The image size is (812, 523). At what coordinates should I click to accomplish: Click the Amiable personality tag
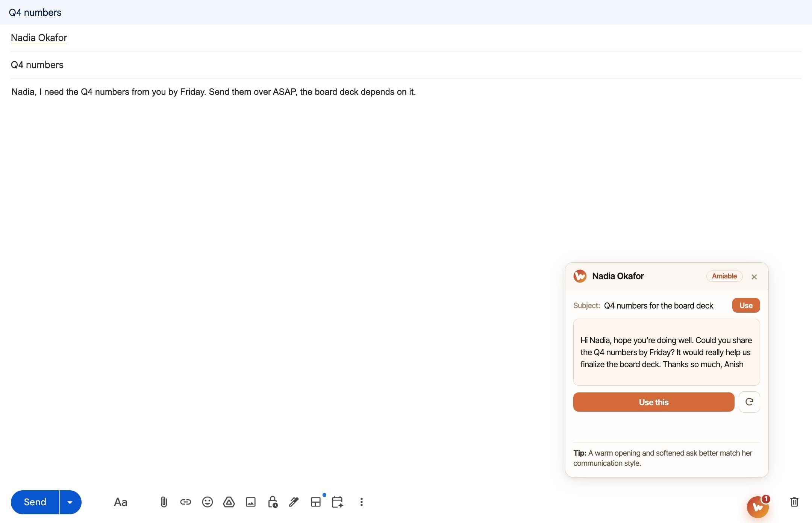point(724,276)
